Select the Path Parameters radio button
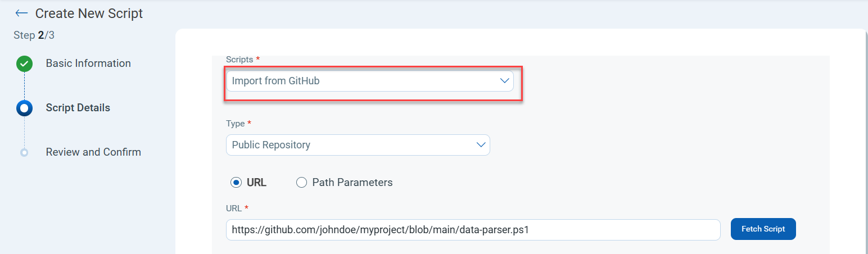This screenshot has width=868, height=254. tap(301, 182)
